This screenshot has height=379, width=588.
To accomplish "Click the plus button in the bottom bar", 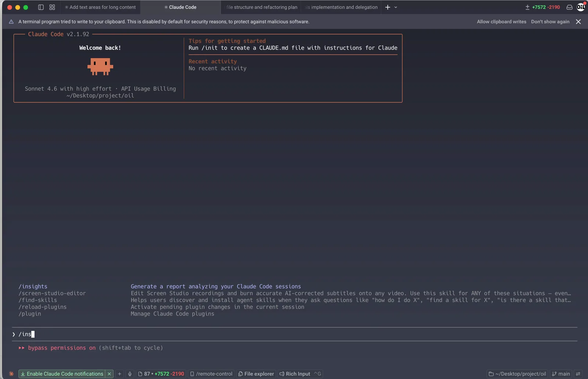I will click(119, 374).
